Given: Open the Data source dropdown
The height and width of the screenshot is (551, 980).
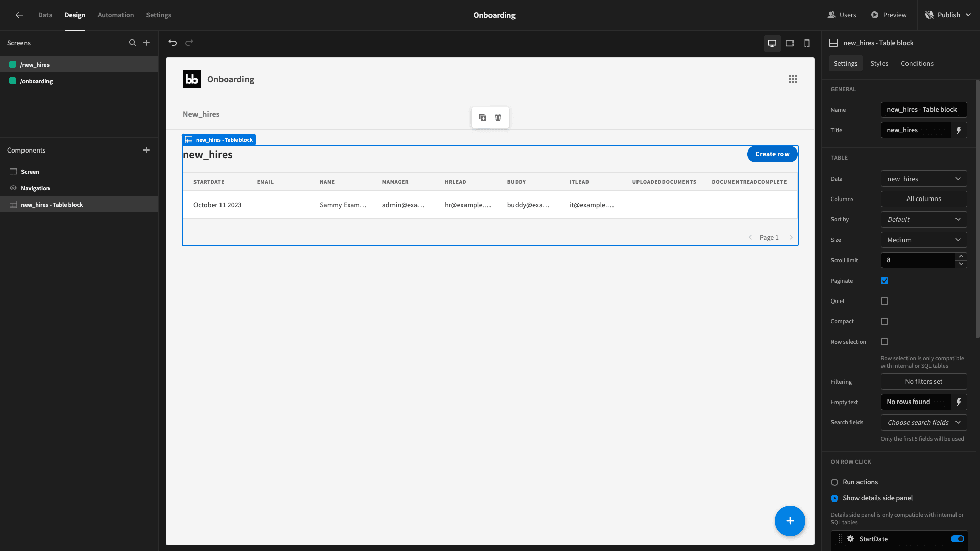Looking at the screenshot, I should coord(924,179).
